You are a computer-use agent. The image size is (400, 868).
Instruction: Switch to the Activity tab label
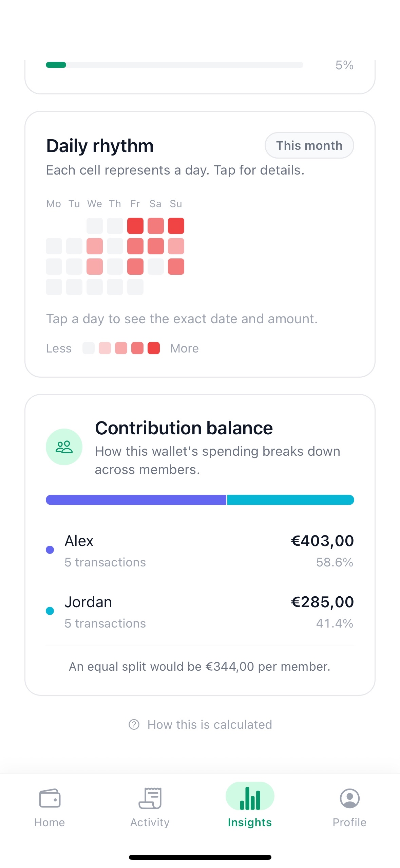(150, 822)
